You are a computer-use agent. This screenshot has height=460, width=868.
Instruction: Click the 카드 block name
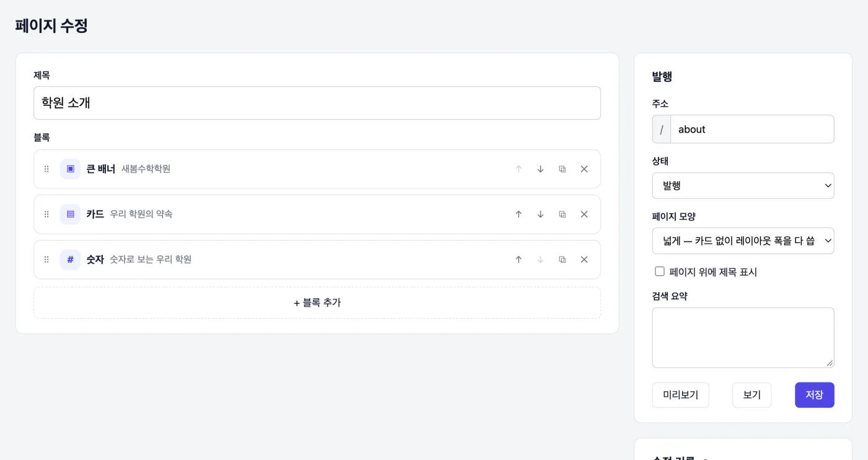point(95,215)
